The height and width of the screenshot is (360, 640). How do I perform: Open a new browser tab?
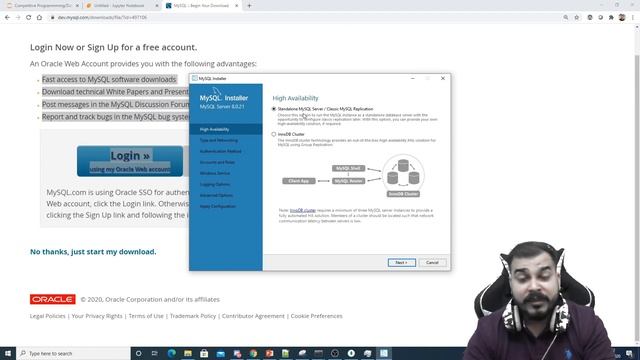coord(249,6)
